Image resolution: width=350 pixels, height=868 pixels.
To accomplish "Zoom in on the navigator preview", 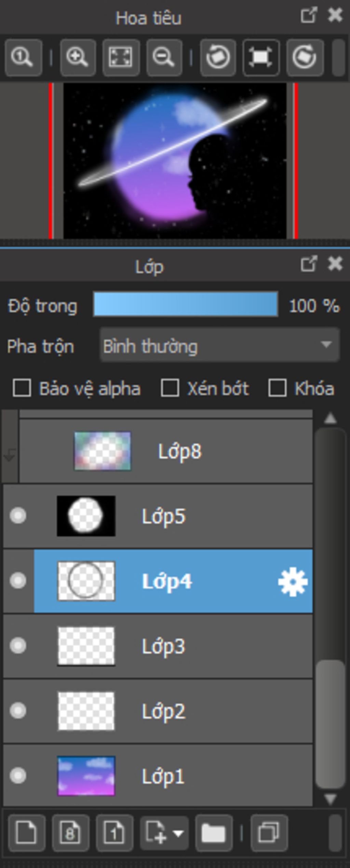I will (78, 57).
